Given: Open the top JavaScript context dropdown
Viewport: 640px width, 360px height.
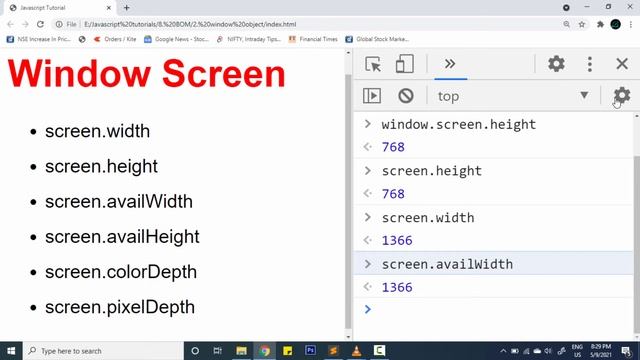Looking at the screenshot, I should point(513,96).
